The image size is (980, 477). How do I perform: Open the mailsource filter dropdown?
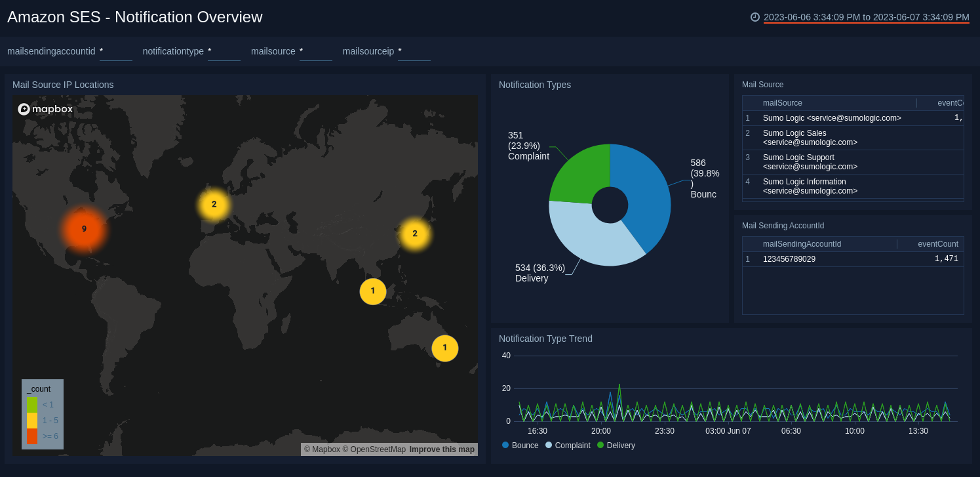[x=315, y=51]
